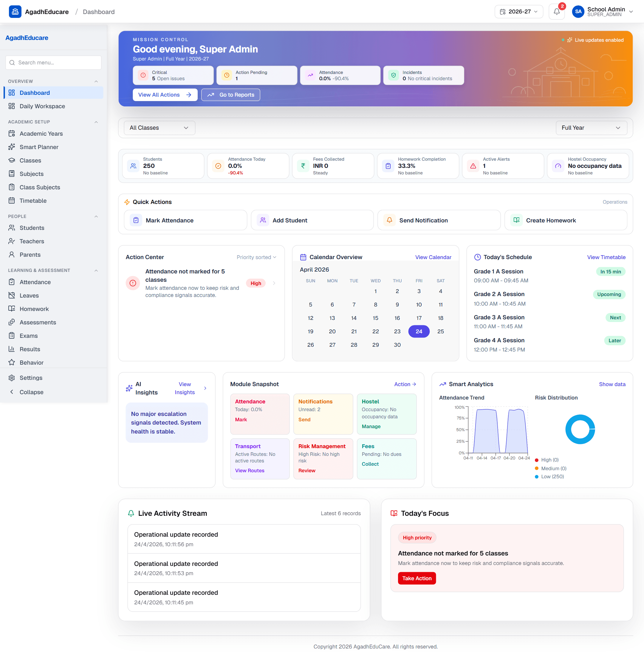Open the View Calendar link
The height and width of the screenshot is (661, 644).
pyautogui.click(x=433, y=257)
